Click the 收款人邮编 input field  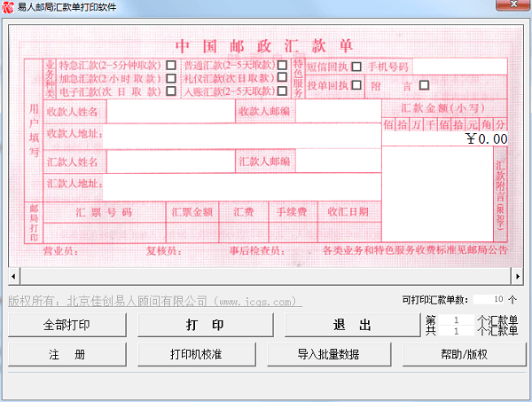[339, 111]
